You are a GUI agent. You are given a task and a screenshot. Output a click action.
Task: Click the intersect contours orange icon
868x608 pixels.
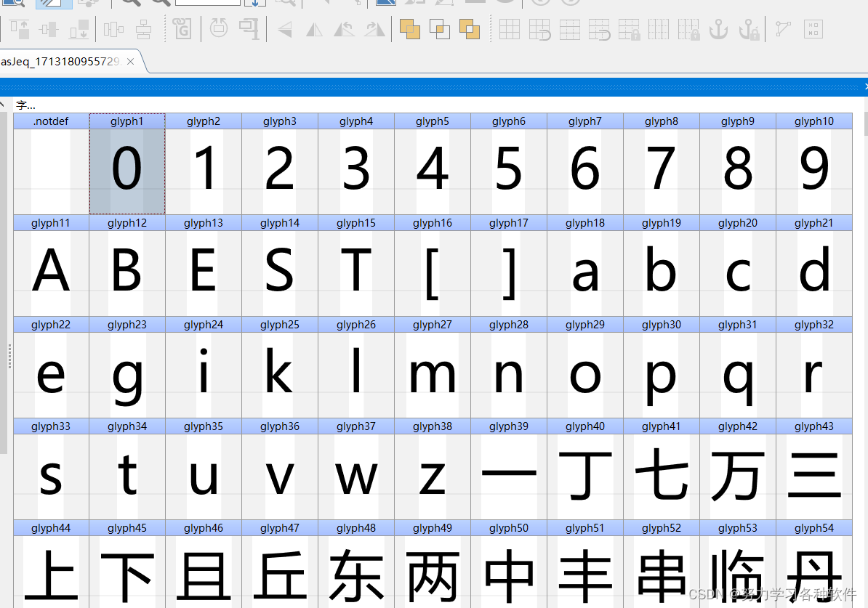pyautogui.click(x=440, y=29)
